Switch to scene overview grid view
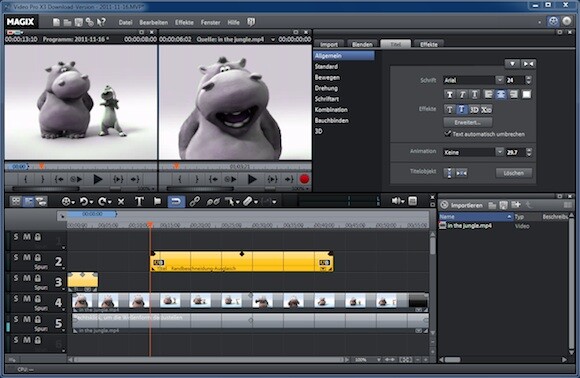 (x=16, y=201)
